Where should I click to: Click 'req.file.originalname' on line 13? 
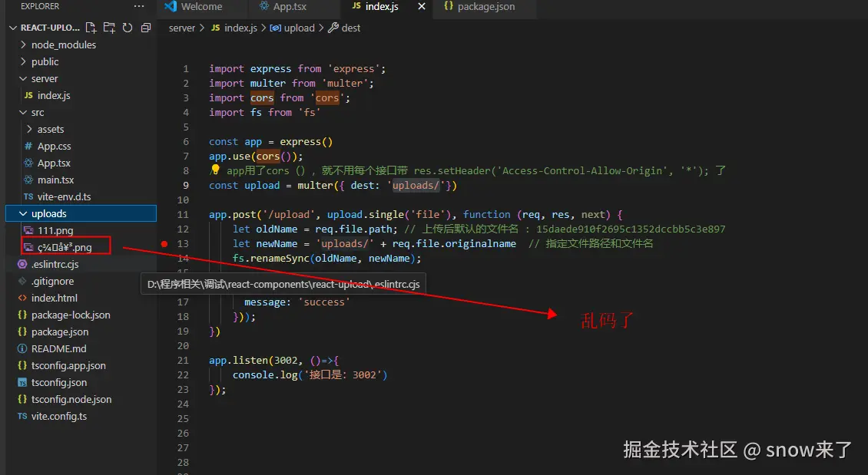454,243
